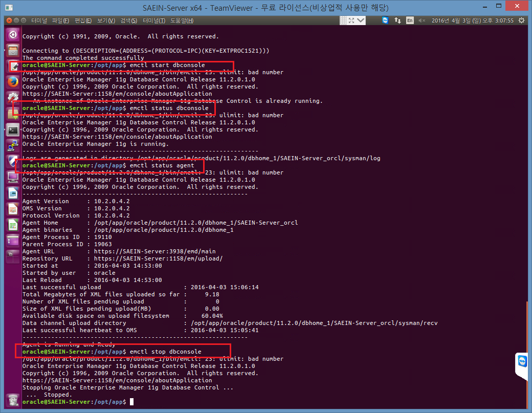Click the 'emctl status agent' command text
Screen dimensions: 532x413
(x=162, y=165)
